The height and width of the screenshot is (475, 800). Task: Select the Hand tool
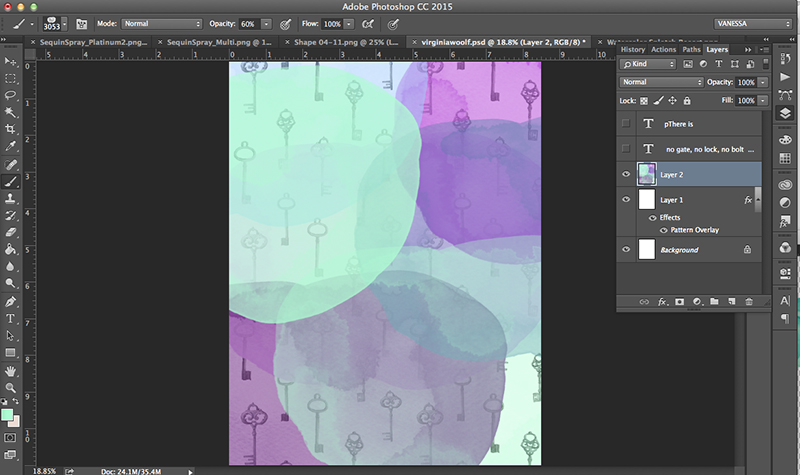(x=10, y=371)
